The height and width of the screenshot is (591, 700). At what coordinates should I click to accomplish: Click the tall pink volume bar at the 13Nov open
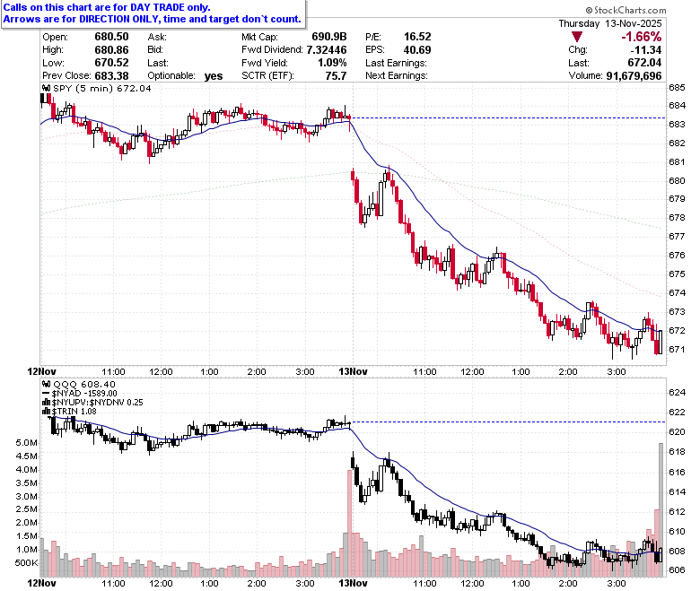pyautogui.click(x=350, y=524)
